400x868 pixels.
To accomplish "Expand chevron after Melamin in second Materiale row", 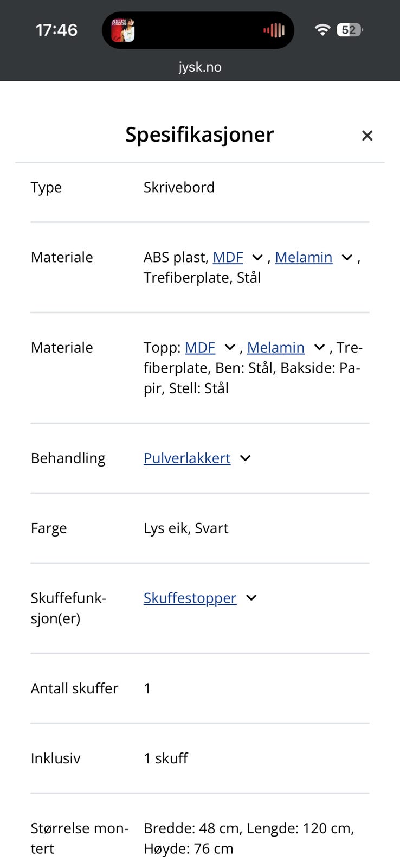I will 319,347.
